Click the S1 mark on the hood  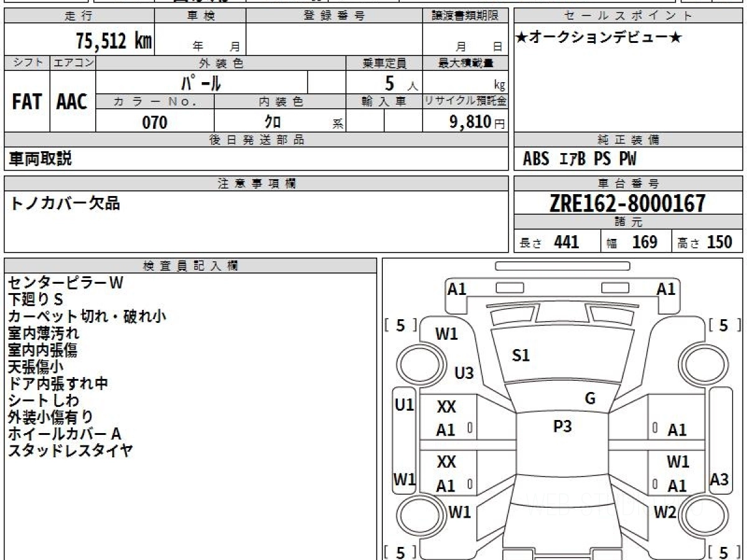point(520,356)
